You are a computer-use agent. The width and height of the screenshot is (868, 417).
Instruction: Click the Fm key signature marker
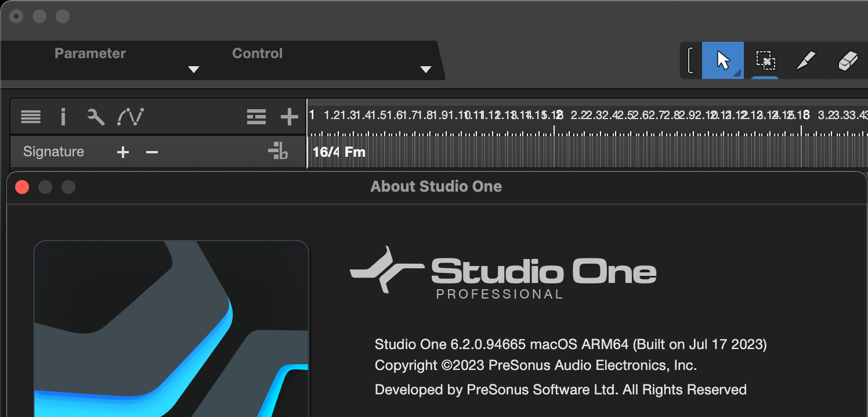click(355, 152)
